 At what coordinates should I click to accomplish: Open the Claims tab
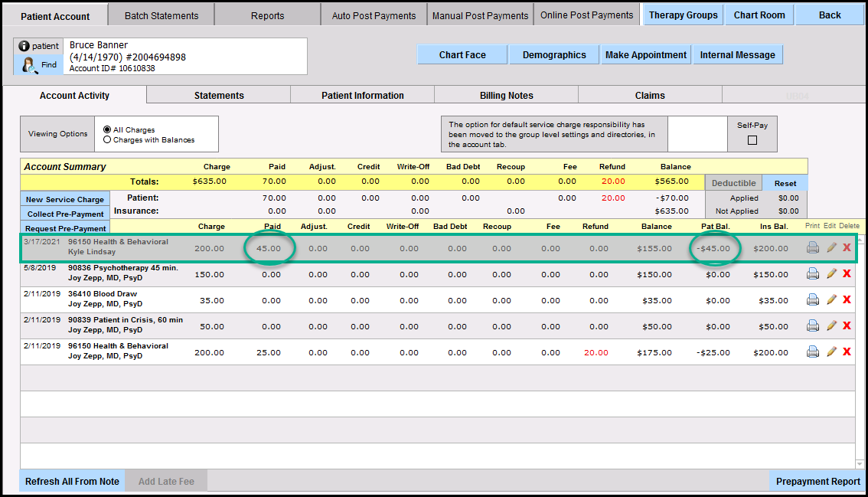[650, 96]
